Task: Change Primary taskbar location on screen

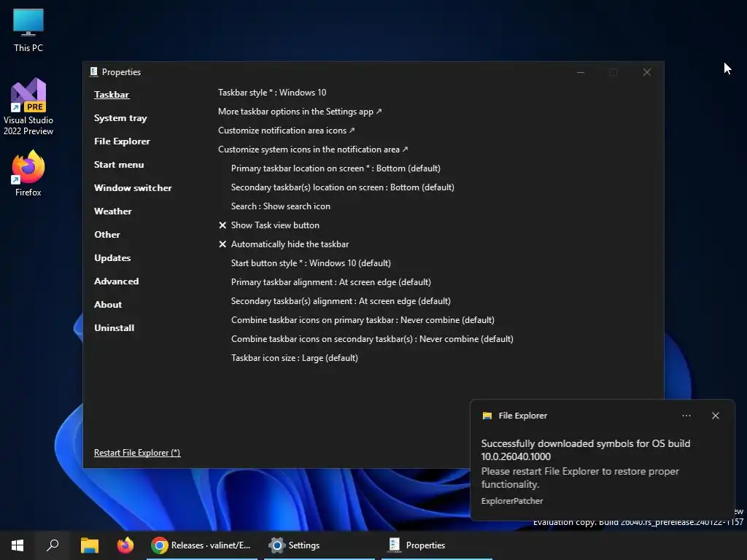Action: [336, 168]
